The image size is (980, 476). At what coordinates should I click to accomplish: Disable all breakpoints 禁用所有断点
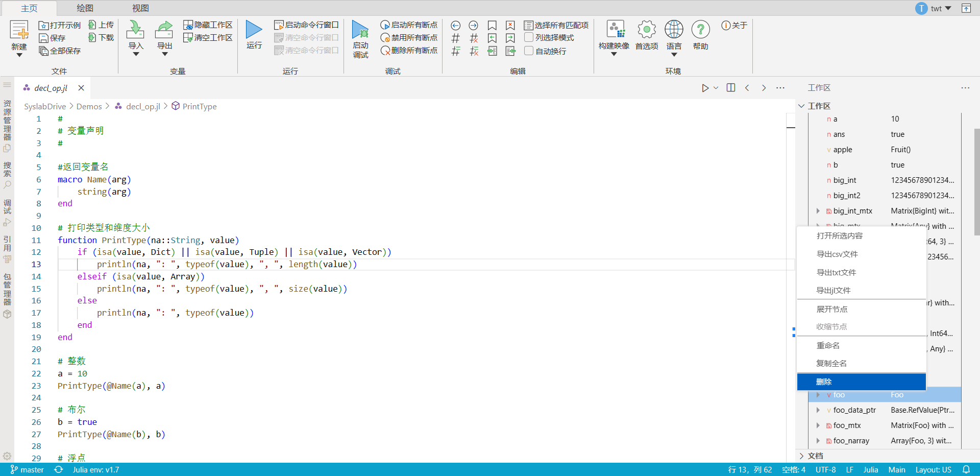coord(409,37)
